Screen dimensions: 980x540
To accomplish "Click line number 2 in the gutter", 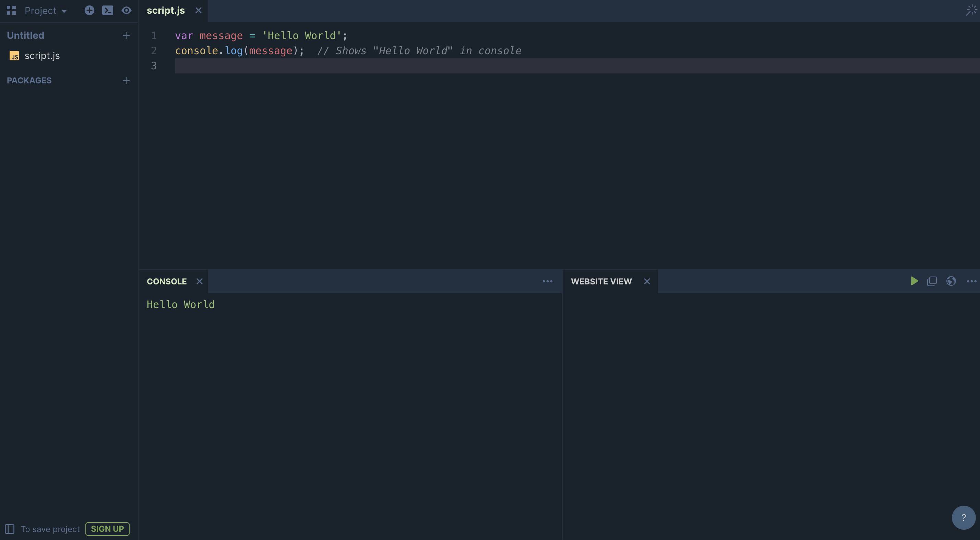I will point(154,51).
